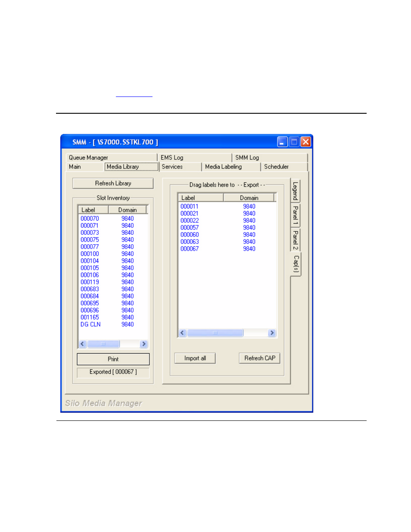Select the vertical Panel 2 tab
The image size is (411, 532).
click(x=296, y=239)
